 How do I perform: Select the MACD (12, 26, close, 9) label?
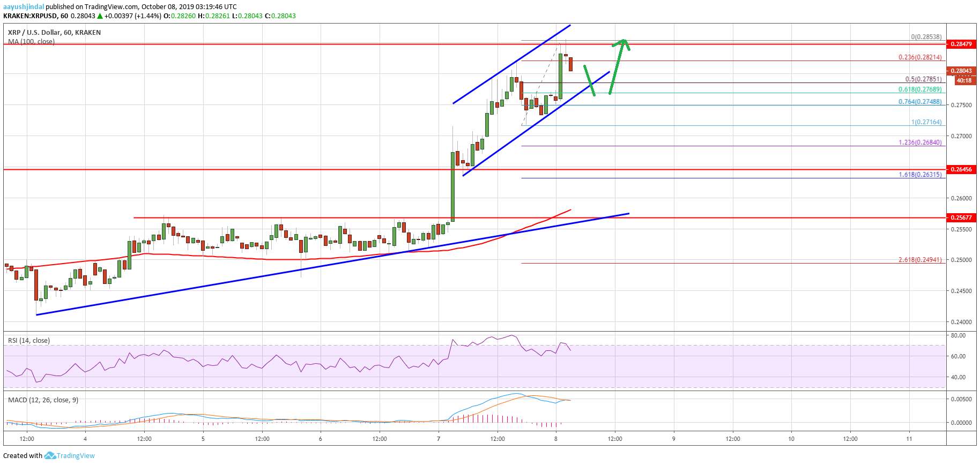click(x=43, y=400)
